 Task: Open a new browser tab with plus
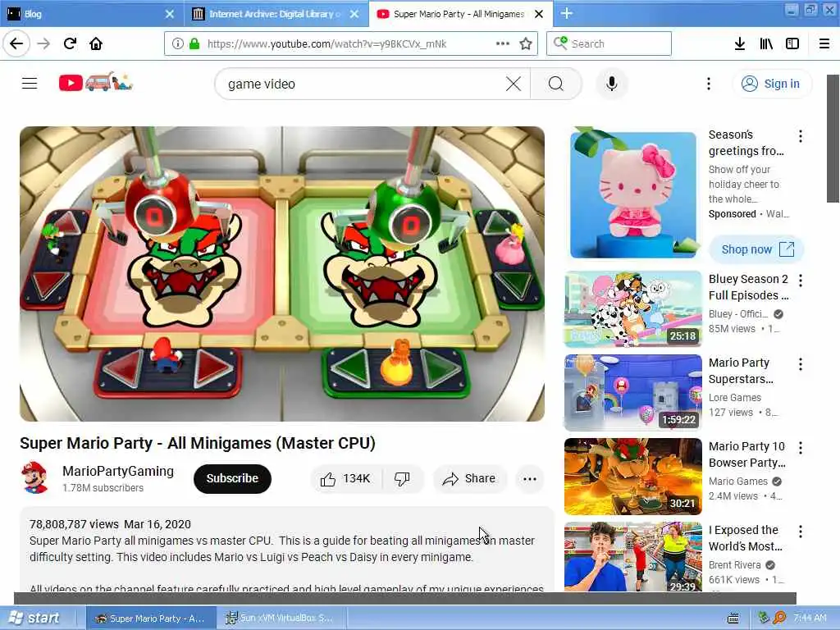[x=567, y=14]
